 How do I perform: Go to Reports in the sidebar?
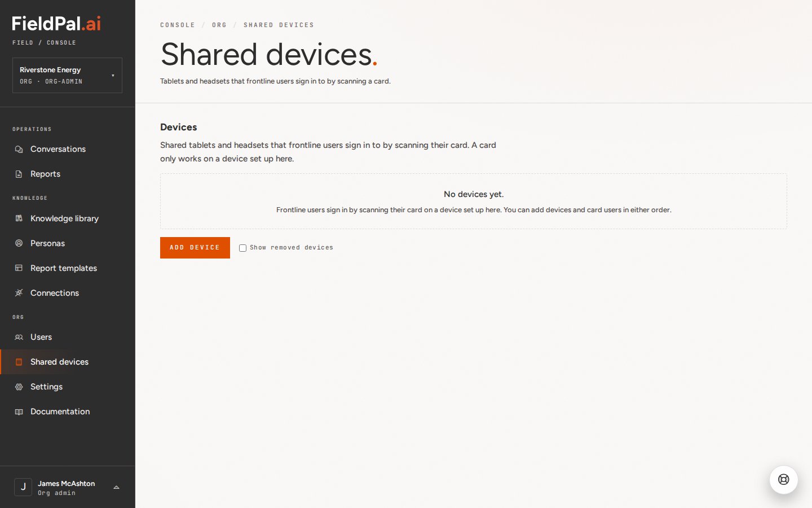pyautogui.click(x=68, y=174)
